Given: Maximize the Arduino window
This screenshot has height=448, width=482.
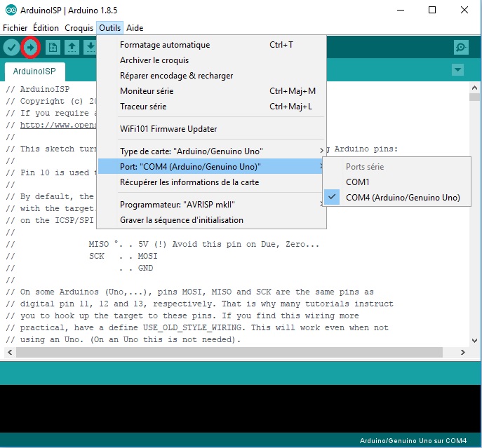Looking at the screenshot, I should [x=432, y=10].
